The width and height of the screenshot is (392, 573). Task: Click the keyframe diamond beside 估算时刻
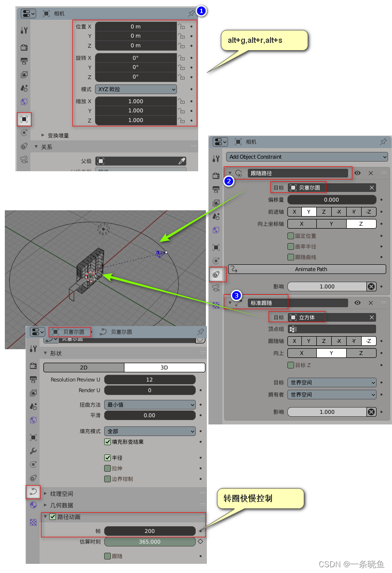200,542
